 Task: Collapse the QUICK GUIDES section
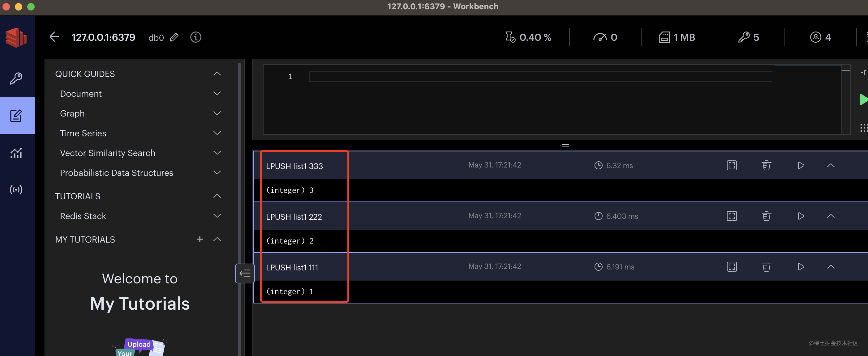(x=217, y=74)
